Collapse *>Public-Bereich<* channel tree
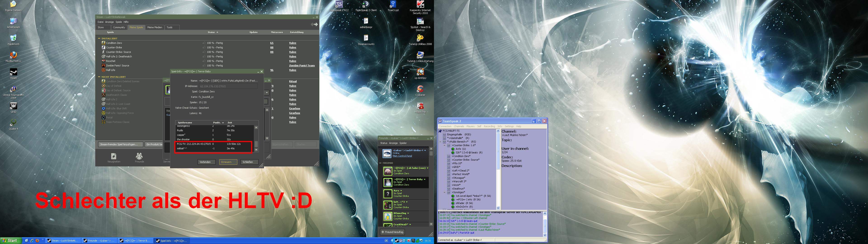 point(440,142)
